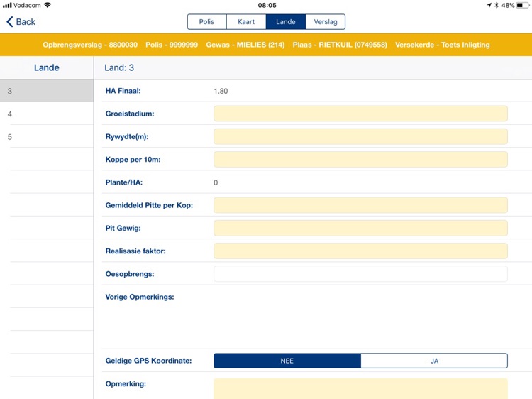Viewport: 532px width, 399px height.
Task: Tap the Vorige Opmerkings label
Action: 140,297
